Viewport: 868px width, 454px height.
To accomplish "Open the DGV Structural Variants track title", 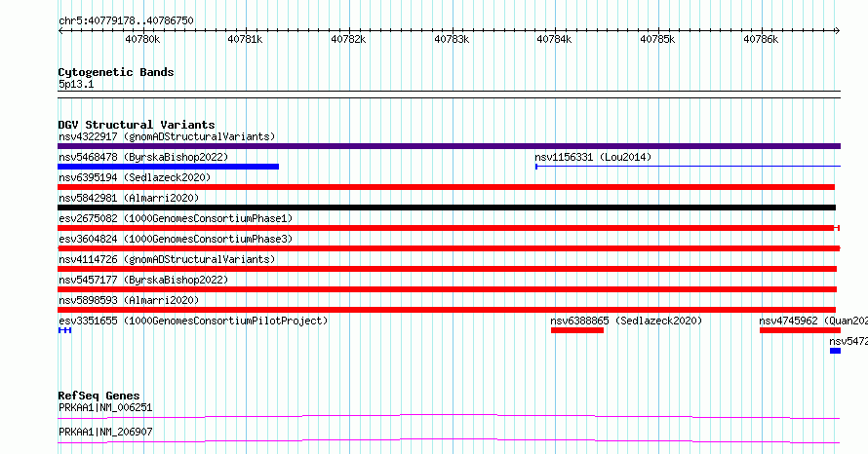I will point(137,125).
